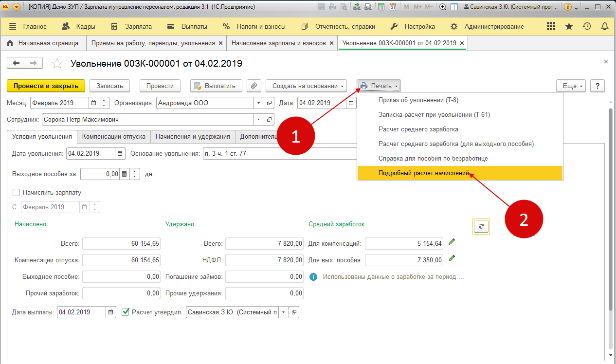
Task: Click the Провести button
Action: tap(160, 86)
